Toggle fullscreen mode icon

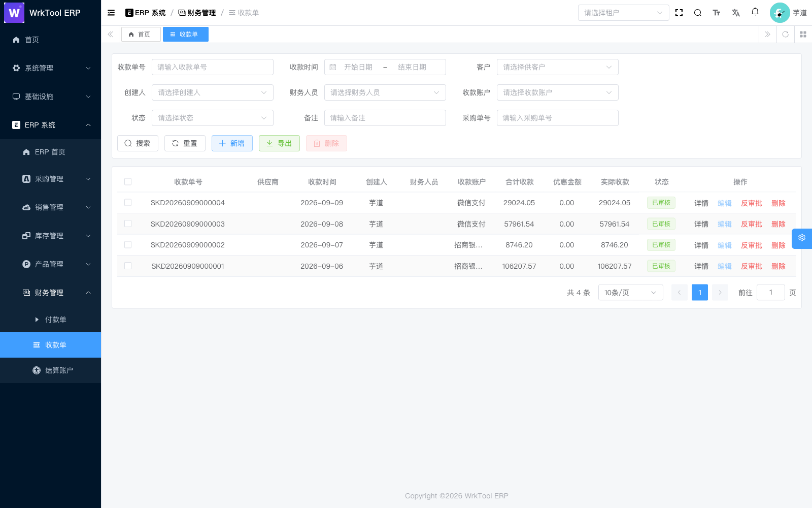click(x=679, y=13)
